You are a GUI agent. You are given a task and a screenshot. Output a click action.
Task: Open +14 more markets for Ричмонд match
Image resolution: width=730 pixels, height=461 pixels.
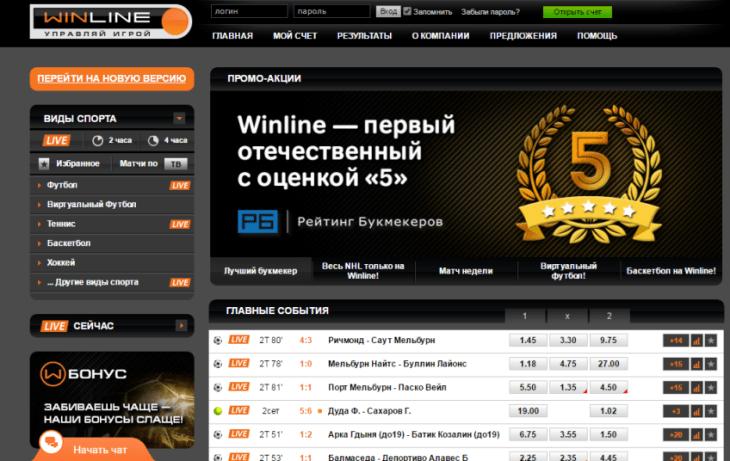click(676, 341)
